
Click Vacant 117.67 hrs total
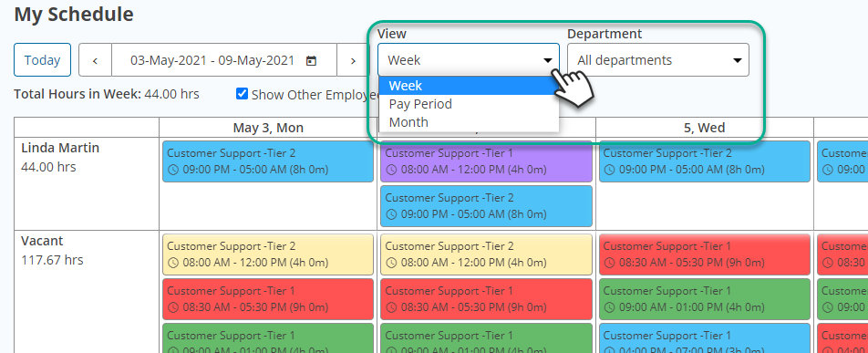(x=52, y=259)
